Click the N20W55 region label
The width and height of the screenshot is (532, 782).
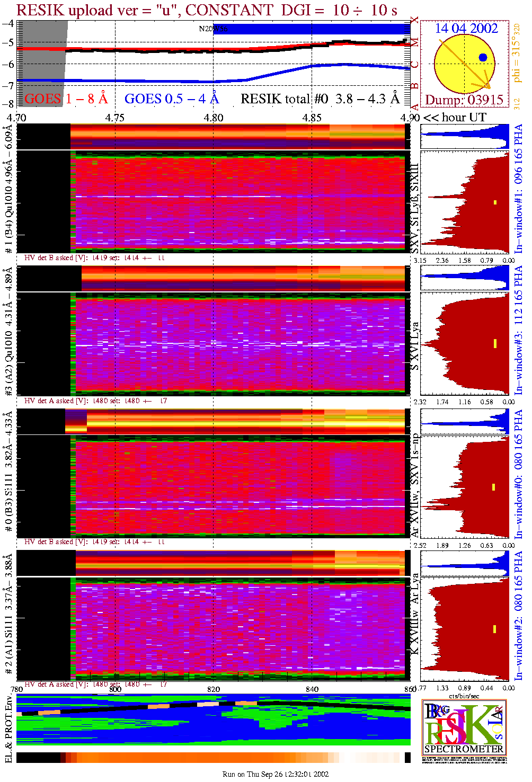213,29
